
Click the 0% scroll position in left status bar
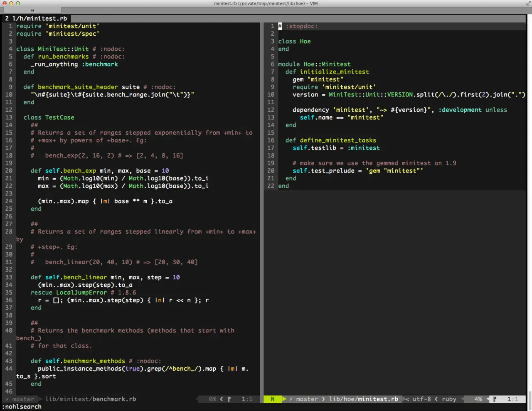(212, 399)
